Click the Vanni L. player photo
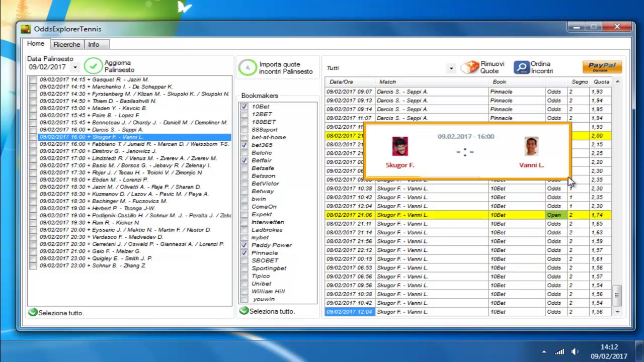 pyautogui.click(x=531, y=146)
